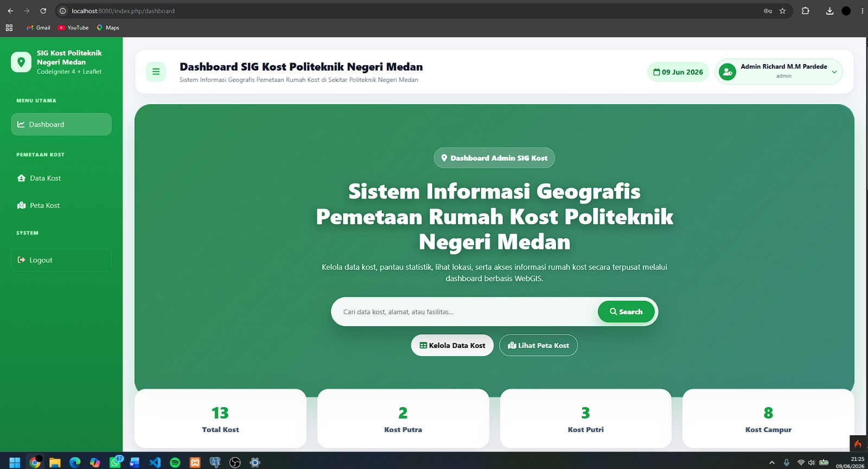The image size is (868, 469).
Task: Open the Dashboard menu in the sidebar
Action: click(61, 124)
